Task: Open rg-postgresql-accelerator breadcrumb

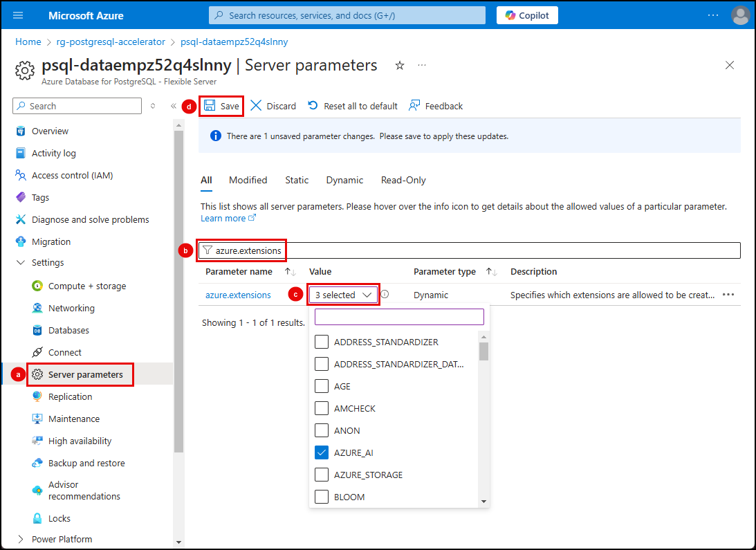Action: [x=111, y=42]
